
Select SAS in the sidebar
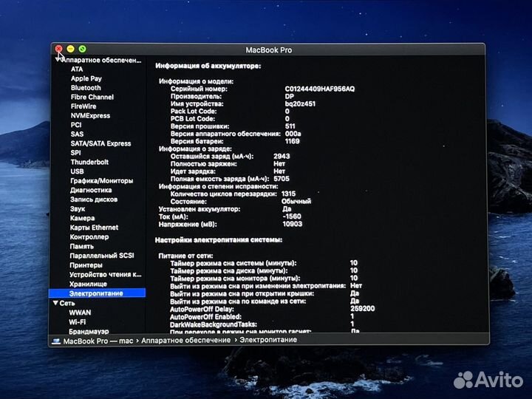[77, 134]
